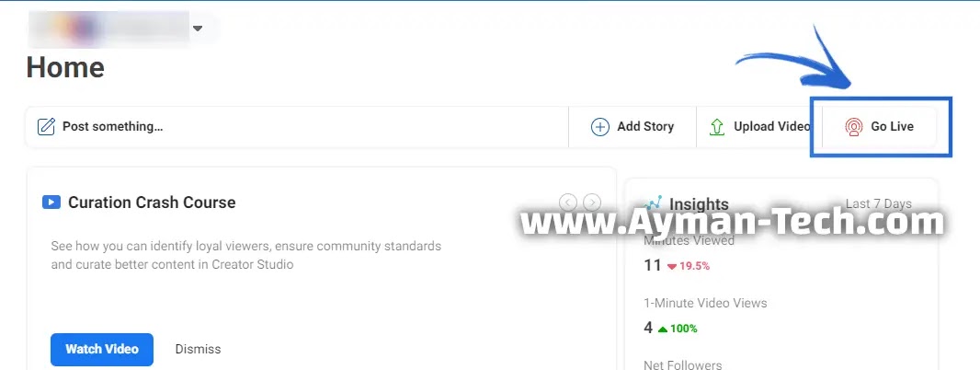The height and width of the screenshot is (370, 980).
Task: Click the Insights chart icon
Action: click(x=654, y=202)
